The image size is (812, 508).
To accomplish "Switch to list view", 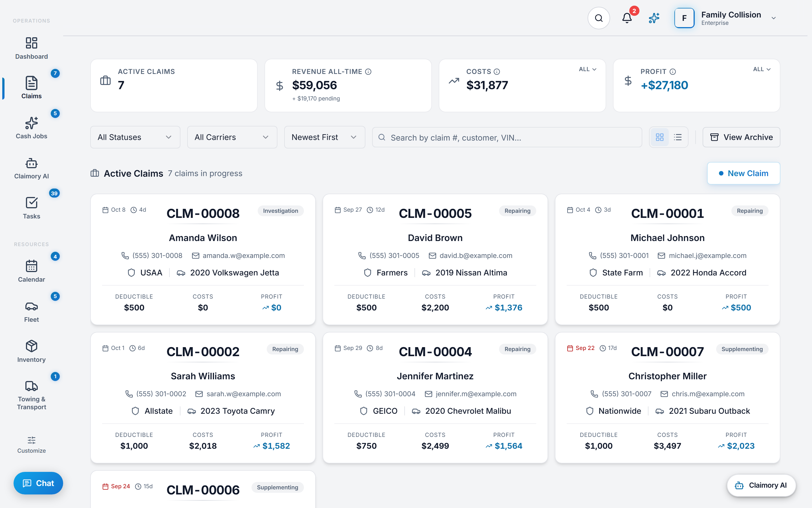I will pos(678,137).
